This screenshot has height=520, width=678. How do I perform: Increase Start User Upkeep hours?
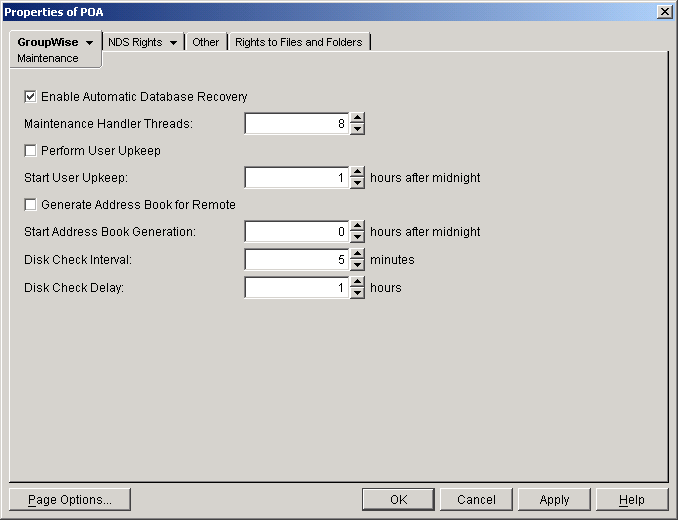(x=357, y=172)
